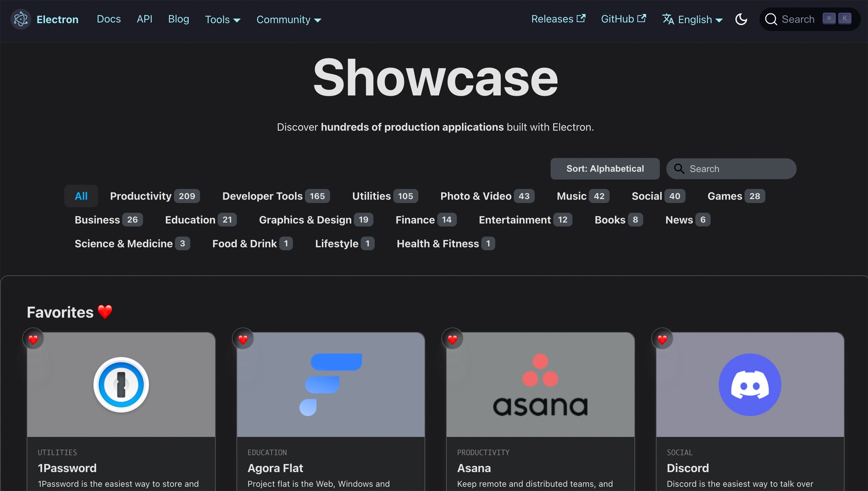Filter by Business category

(108, 220)
